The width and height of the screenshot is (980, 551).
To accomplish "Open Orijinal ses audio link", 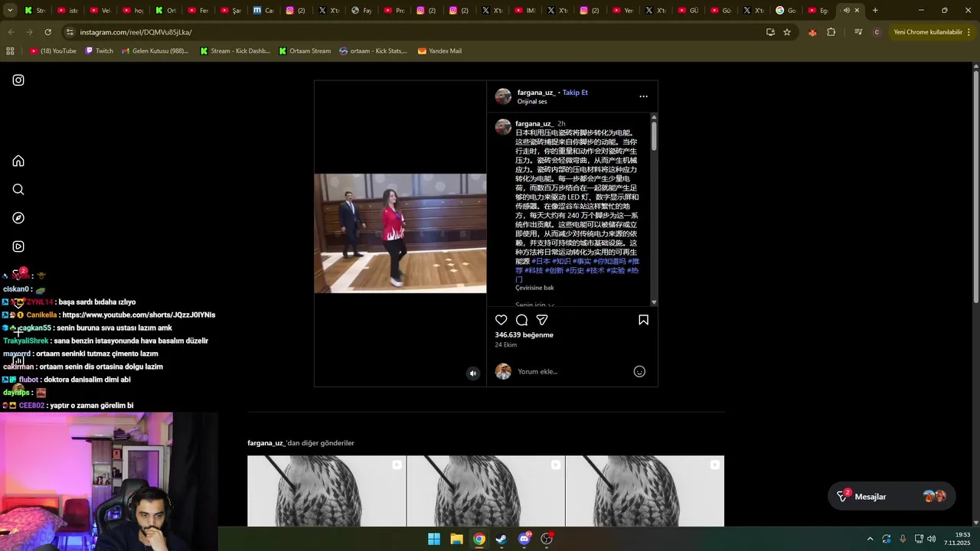I will pyautogui.click(x=532, y=102).
